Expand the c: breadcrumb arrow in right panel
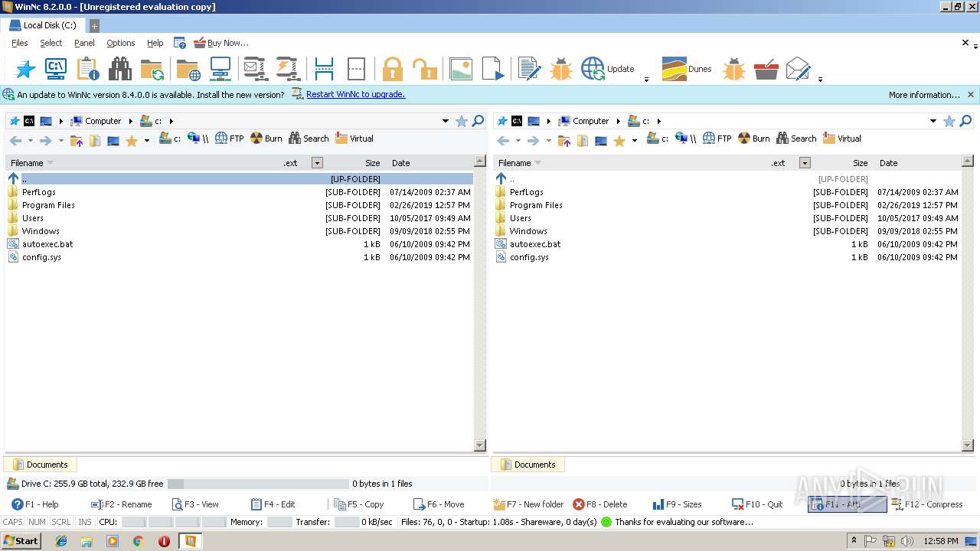The image size is (980, 551). pos(658,121)
